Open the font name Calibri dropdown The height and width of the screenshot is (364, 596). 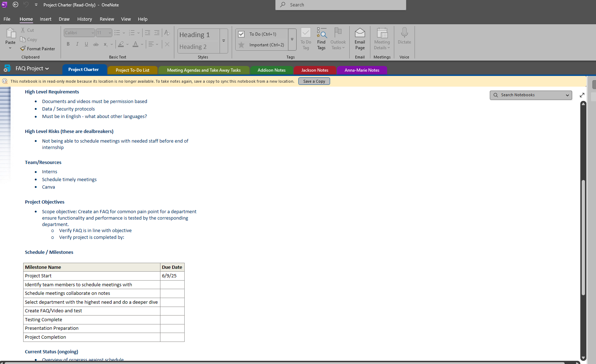coord(93,33)
